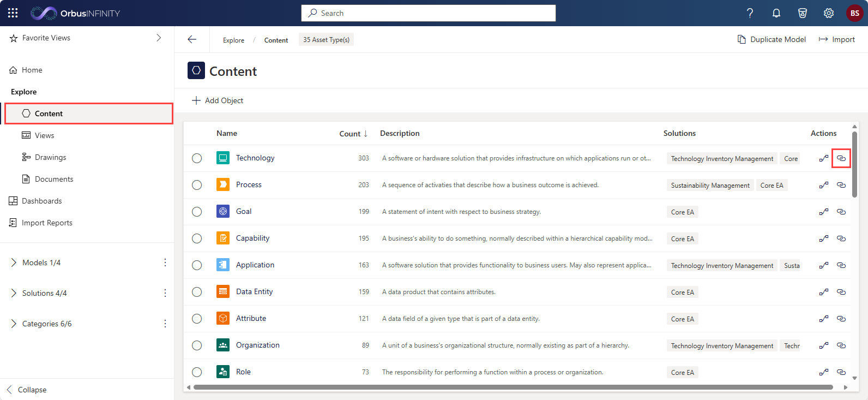
Task: Open the app launcher grid icon
Action: [13, 13]
